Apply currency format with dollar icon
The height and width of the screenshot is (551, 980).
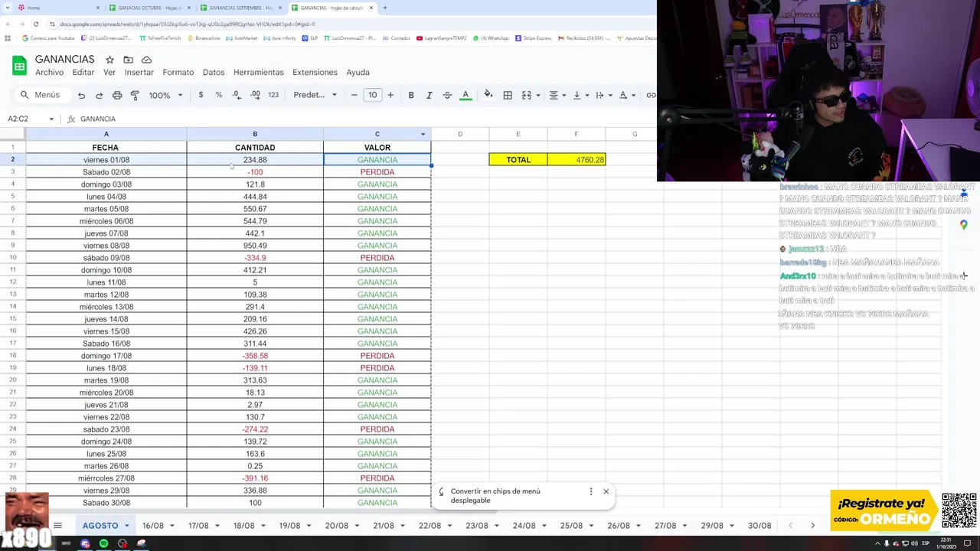[x=201, y=95]
